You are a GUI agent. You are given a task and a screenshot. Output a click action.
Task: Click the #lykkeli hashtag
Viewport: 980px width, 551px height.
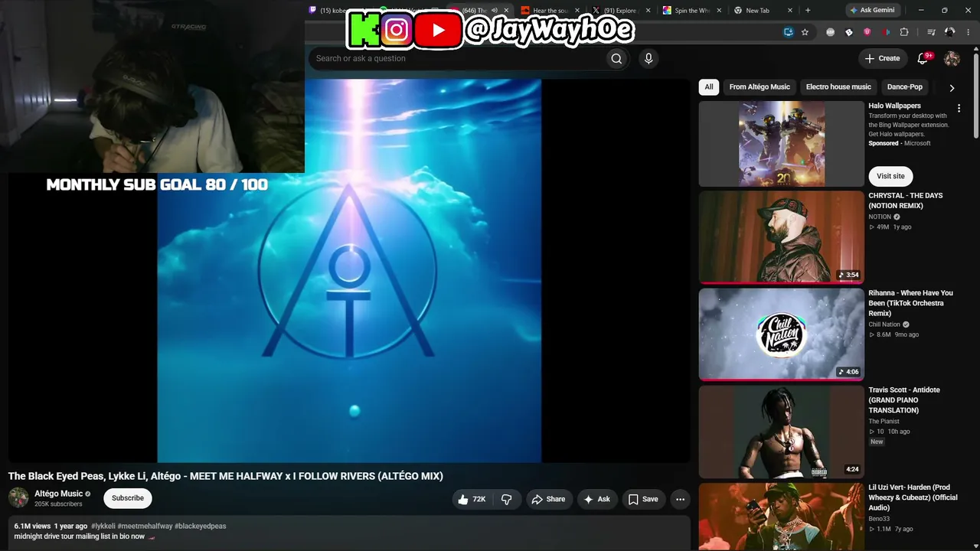pyautogui.click(x=103, y=526)
